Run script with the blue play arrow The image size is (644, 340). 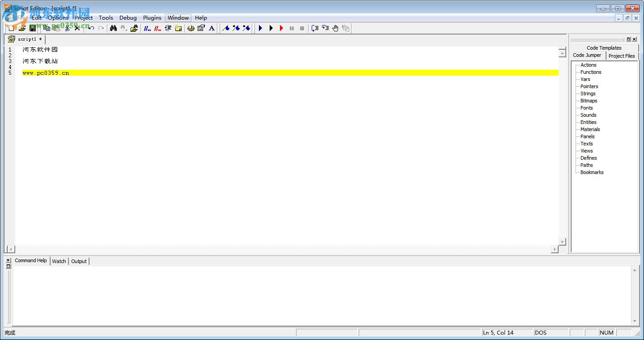(260, 28)
